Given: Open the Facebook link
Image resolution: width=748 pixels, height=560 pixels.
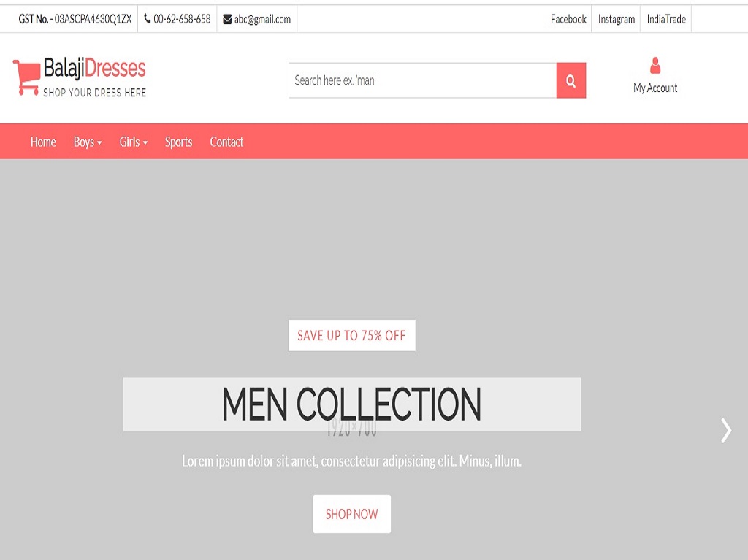Looking at the screenshot, I should pos(568,19).
